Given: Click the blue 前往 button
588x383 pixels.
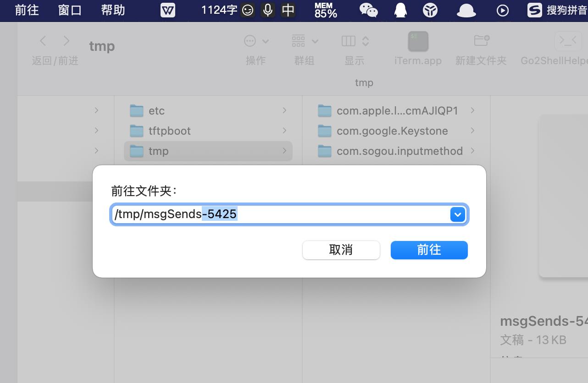Looking at the screenshot, I should (x=429, y=250).
